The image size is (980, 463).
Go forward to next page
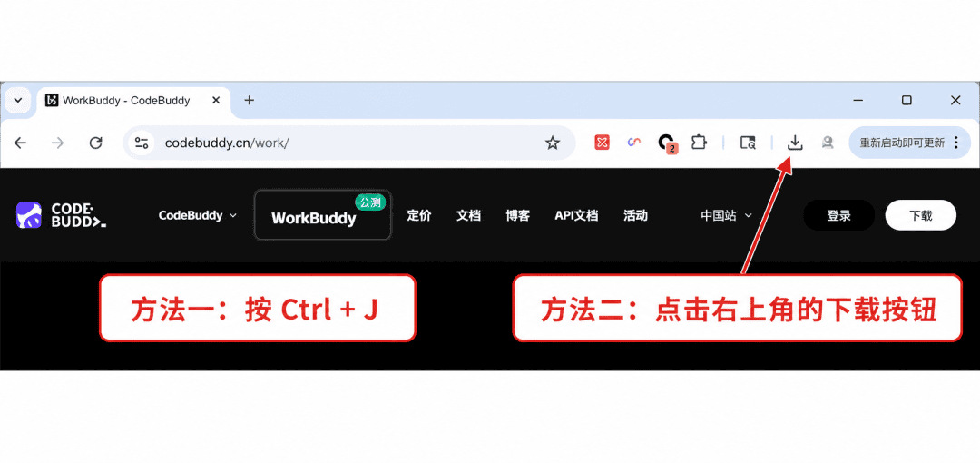(57, 143)
